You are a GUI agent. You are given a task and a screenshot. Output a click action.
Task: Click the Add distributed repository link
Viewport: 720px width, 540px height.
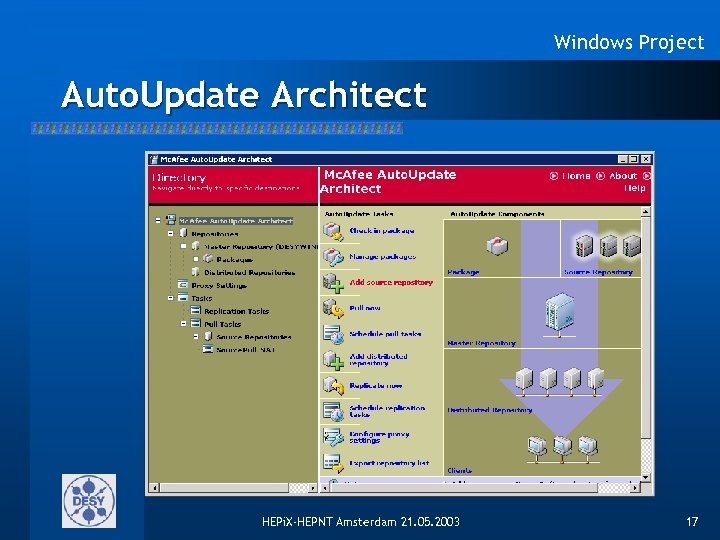coord(378,360)
